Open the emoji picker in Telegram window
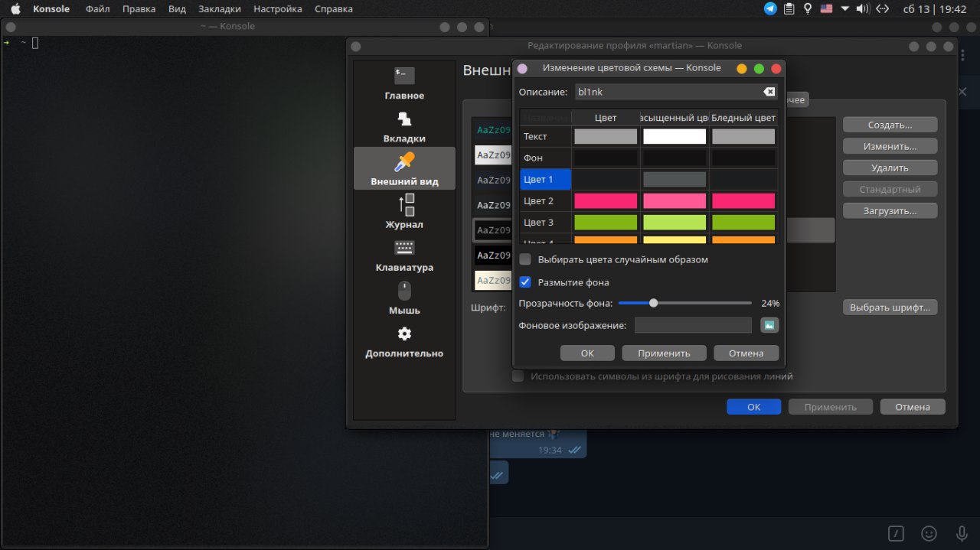This screenshot has height=550, width=980. coord(929,533)
